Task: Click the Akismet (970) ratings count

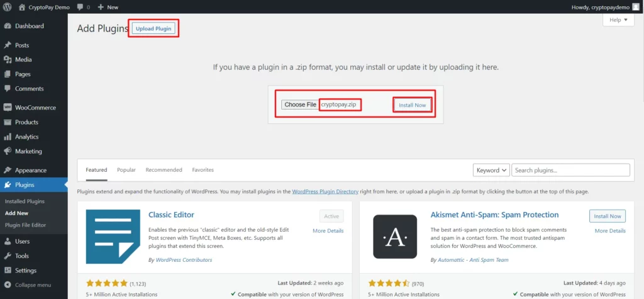Action: (418, 284)
